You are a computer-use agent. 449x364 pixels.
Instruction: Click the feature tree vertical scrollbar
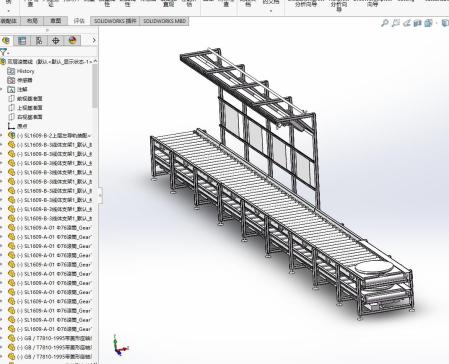coord(95,86)
